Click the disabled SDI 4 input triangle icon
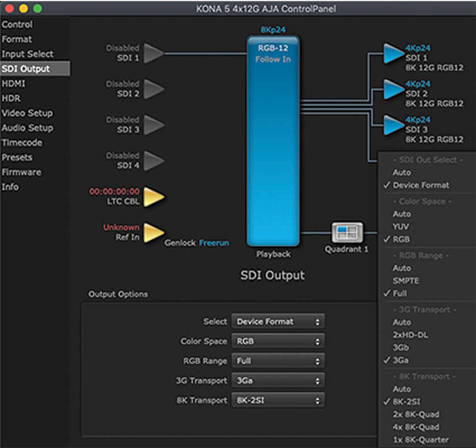 point(153,161)
